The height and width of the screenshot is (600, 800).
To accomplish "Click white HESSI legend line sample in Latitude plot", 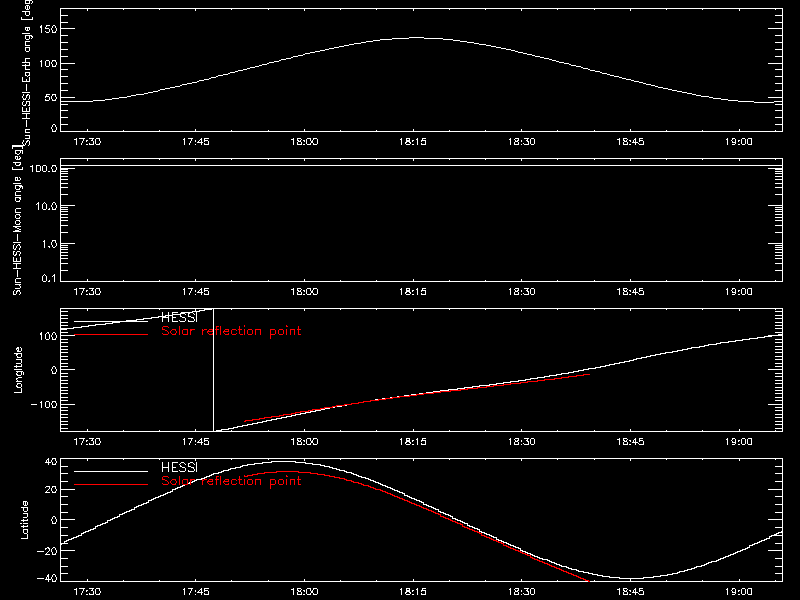I will point(111,471).
